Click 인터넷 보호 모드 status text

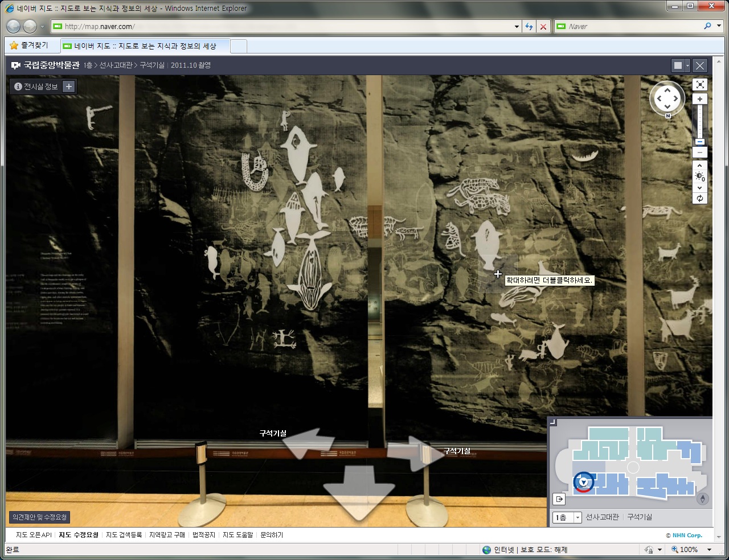tap(530, 550)
